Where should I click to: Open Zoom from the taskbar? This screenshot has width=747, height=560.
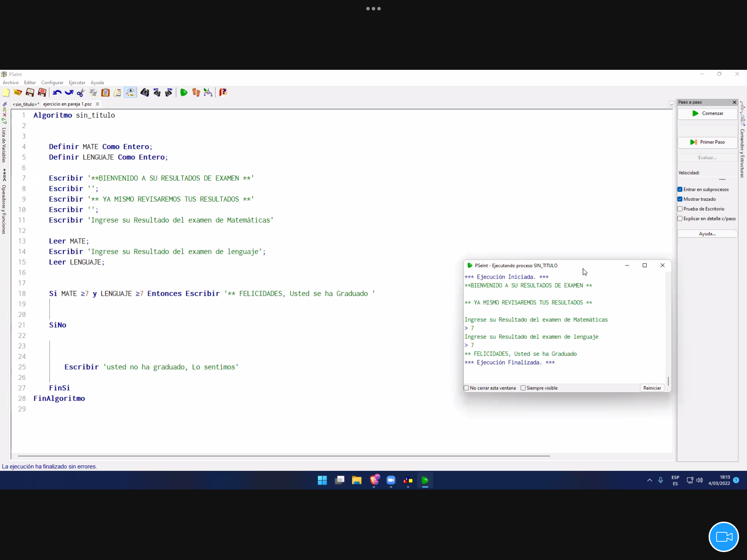[391, 480]
